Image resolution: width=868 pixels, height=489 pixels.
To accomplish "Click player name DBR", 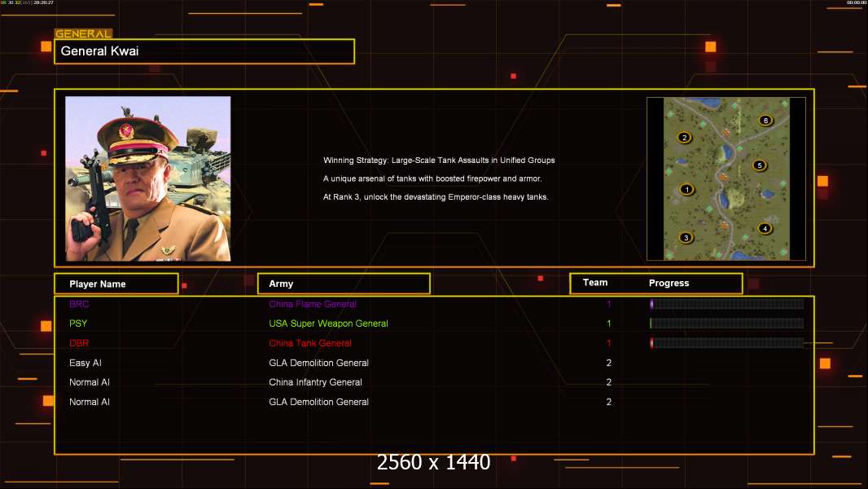I will [x=79, y=343].
